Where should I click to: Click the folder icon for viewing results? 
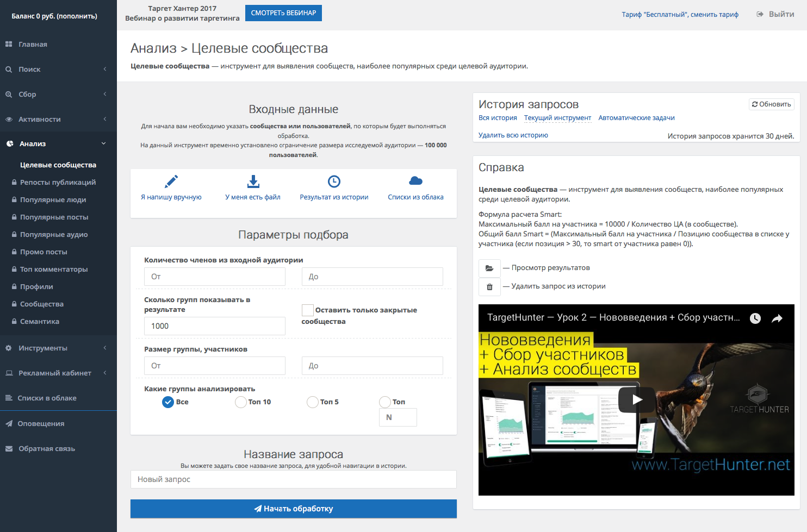tap(489, 268)
